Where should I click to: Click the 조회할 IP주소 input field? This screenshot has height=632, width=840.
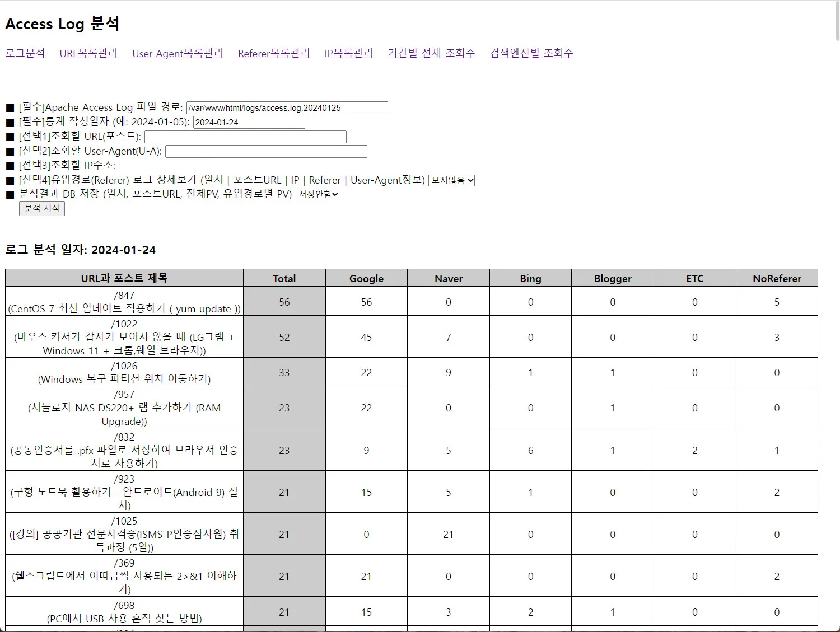coord(164,166)
